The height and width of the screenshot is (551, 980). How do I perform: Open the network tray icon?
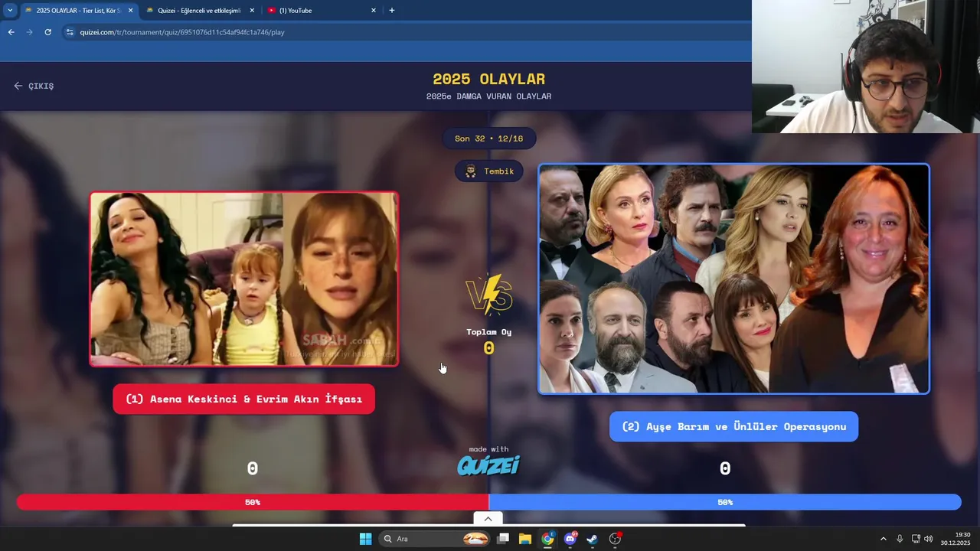916,539
